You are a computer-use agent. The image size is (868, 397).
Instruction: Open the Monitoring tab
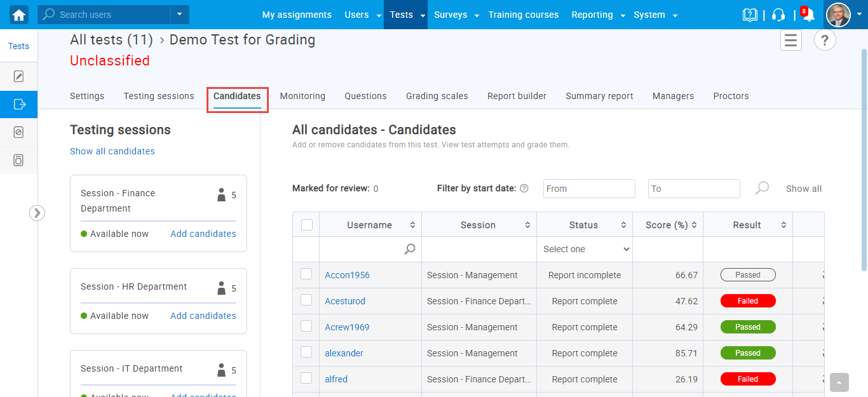click(x=302, y=97)
